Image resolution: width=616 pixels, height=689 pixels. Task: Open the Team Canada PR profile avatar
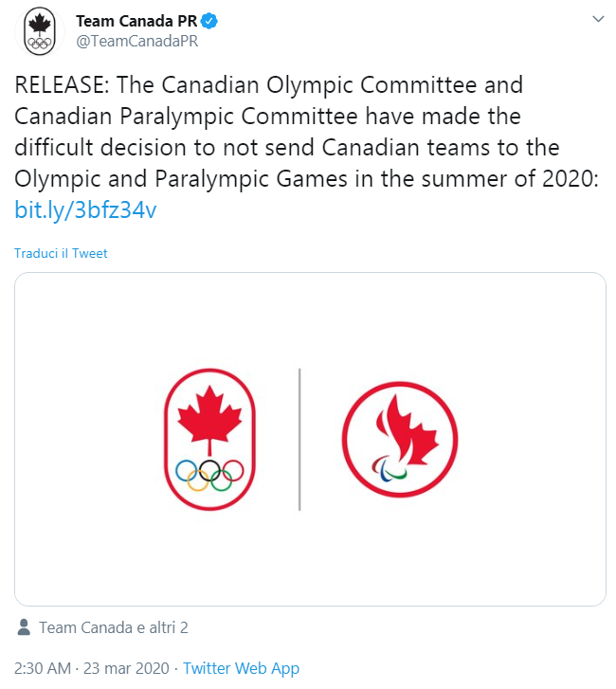point(38,31)
